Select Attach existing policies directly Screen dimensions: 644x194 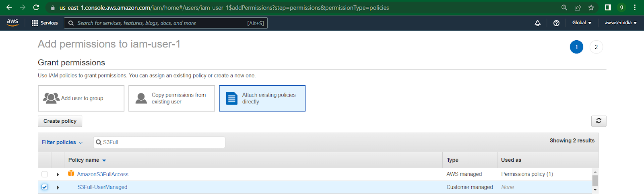click(x=262, y=98)
